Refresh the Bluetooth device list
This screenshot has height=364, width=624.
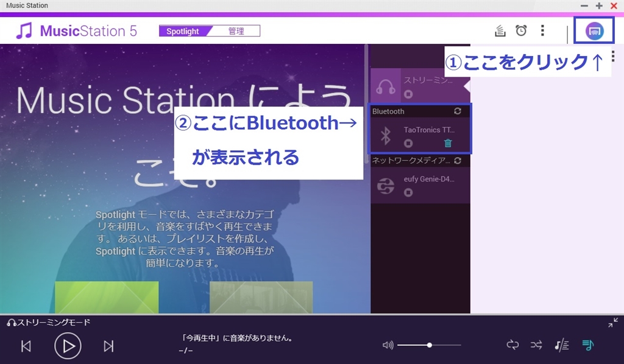pos(458,111)
